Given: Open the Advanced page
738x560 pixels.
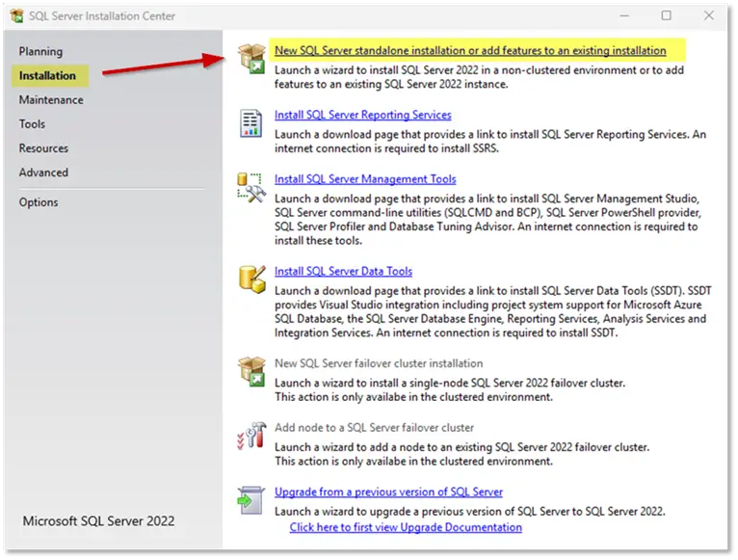Looking at the screenshot, I should point(43,173).
